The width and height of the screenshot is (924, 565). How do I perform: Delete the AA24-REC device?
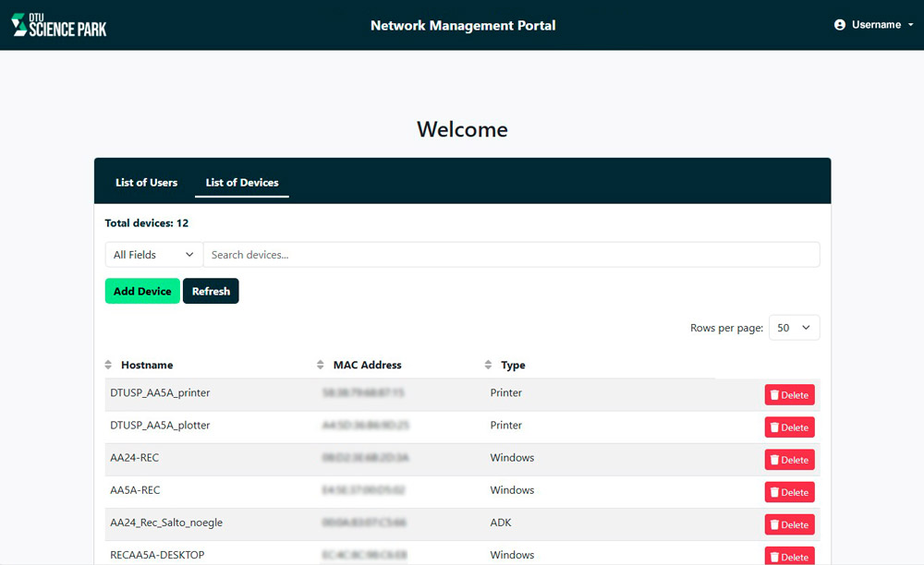789,460
